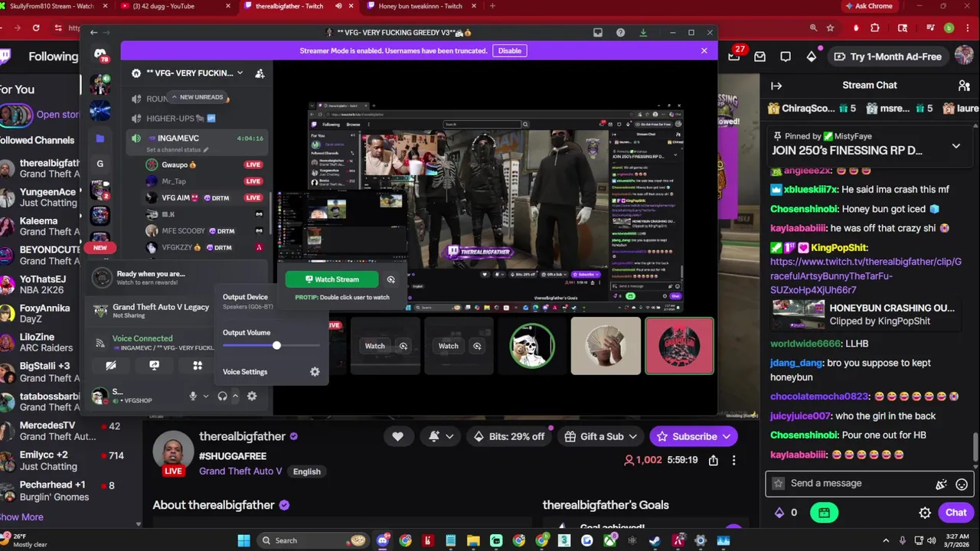The height and width of the screenshot is (551, 980).
Task: Open the KingPopShit clip link in chat
Action: coord(865,275)
